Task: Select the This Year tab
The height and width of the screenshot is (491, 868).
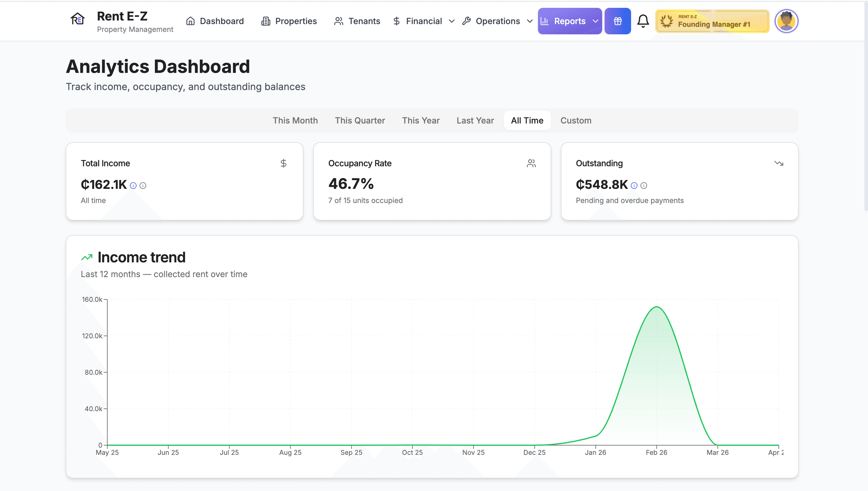Action: pyautogui.click(x=421, y=120)
